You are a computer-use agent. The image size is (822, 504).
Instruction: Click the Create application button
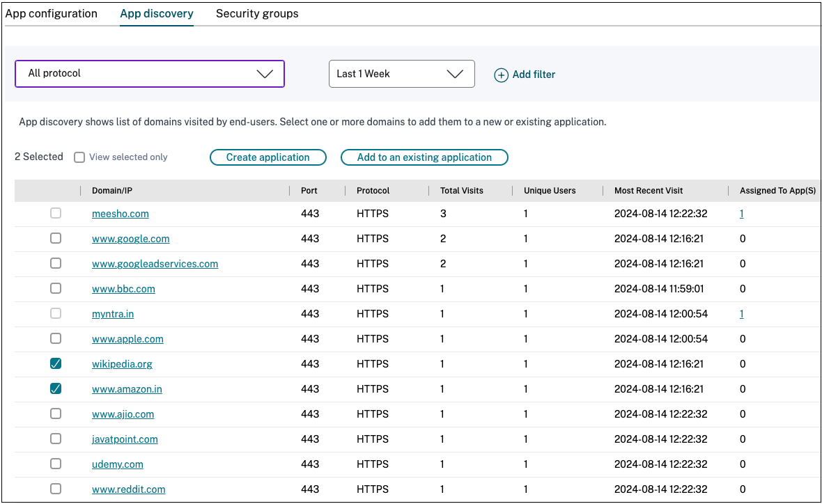coord(267,157)
